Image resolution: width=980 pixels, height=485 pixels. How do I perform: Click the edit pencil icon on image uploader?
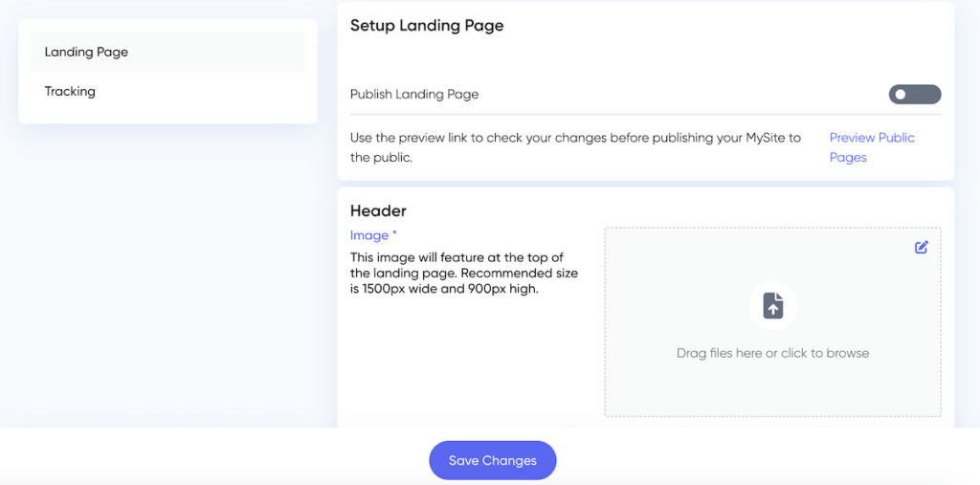(x=921, y=247)
